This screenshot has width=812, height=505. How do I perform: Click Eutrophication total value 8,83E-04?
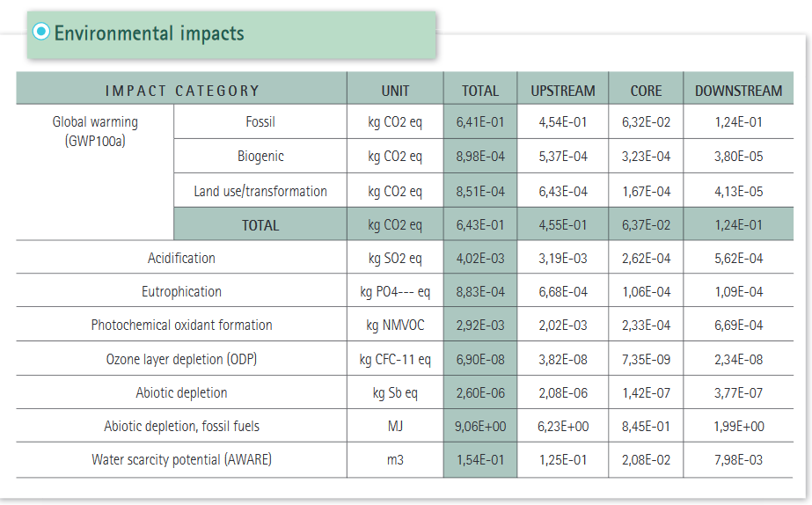click(x=480, y=291)
